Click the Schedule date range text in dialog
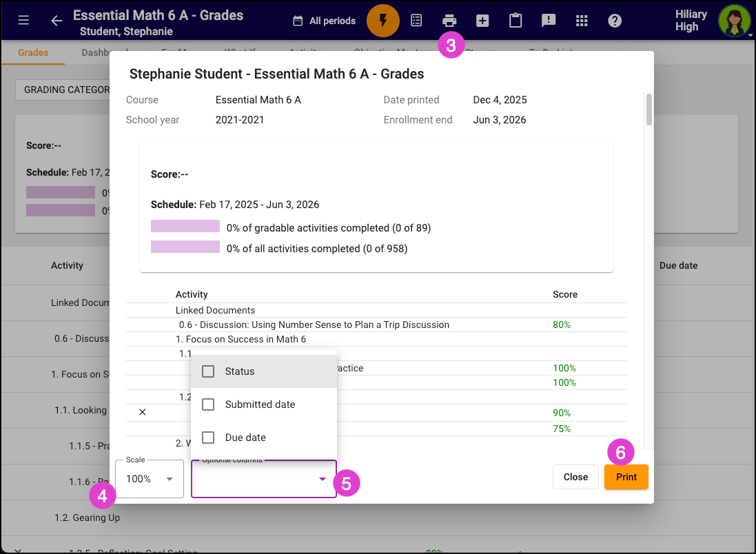This screenshot has width=756, height=554. pyautogui.click(x=259, y=205)
